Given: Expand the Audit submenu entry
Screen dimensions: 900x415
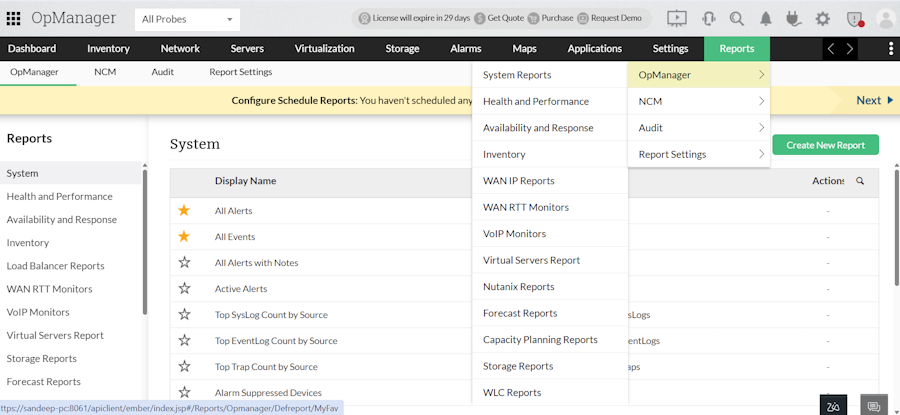Looking at the screenshot, I should (699, 127).
